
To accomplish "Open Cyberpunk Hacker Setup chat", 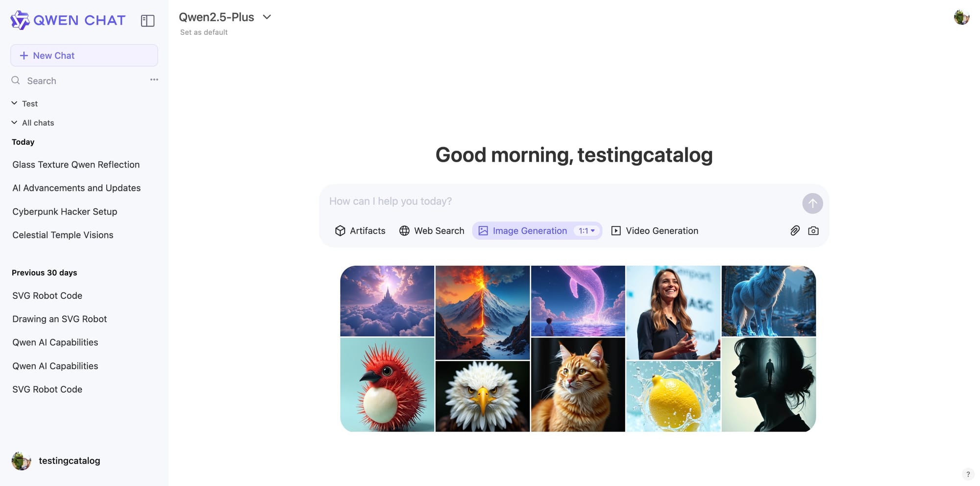I will click(x=65, y=212).
